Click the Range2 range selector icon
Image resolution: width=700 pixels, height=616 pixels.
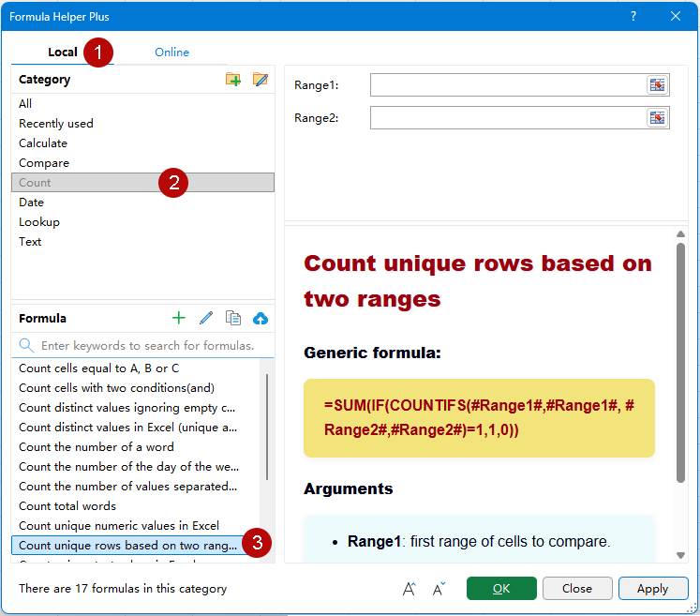click(657, 118)
